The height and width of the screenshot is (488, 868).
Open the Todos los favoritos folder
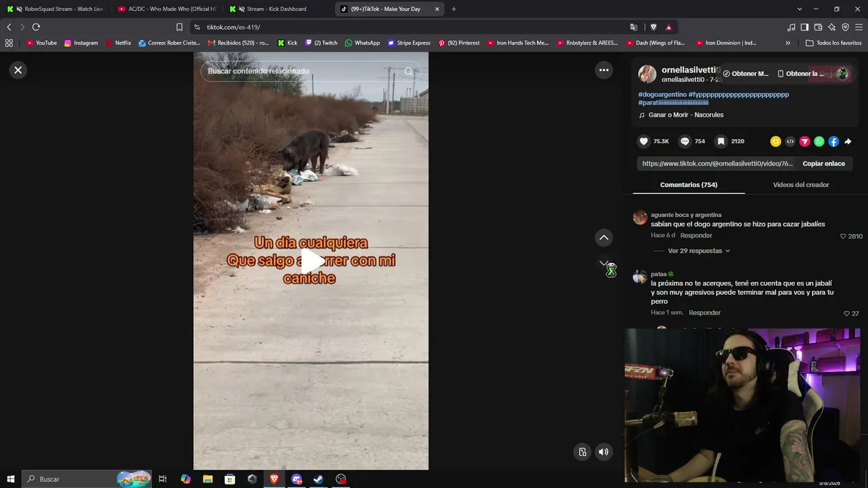pos(833,43)
